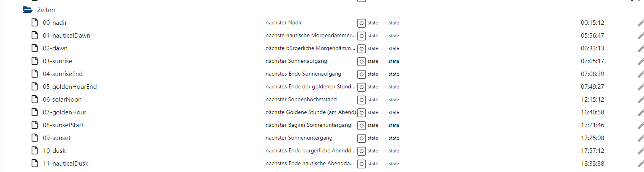Click Zeiten folder icon
Screen dimensions: 644x172
[x=28, y=10]
